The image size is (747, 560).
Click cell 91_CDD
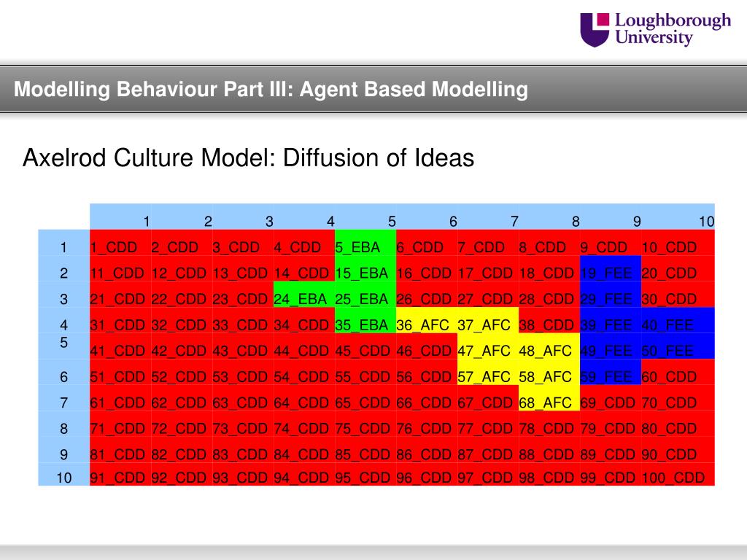point(120,474)
